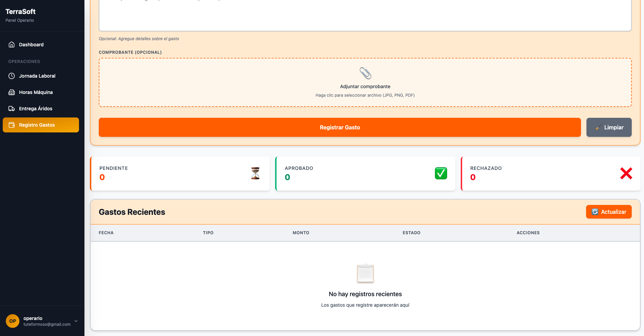
Task: Click the Jornada Laboral clock icon
Action: (x=12, y=76)
